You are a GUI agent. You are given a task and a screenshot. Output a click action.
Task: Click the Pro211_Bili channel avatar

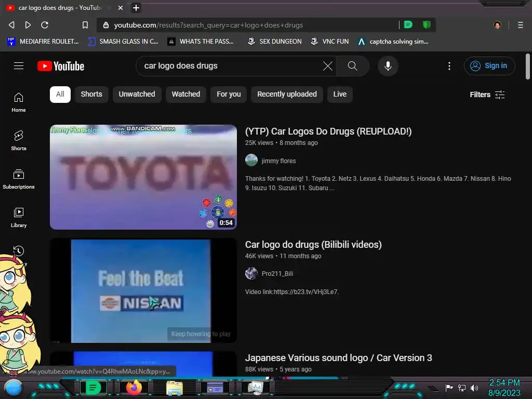251,273
